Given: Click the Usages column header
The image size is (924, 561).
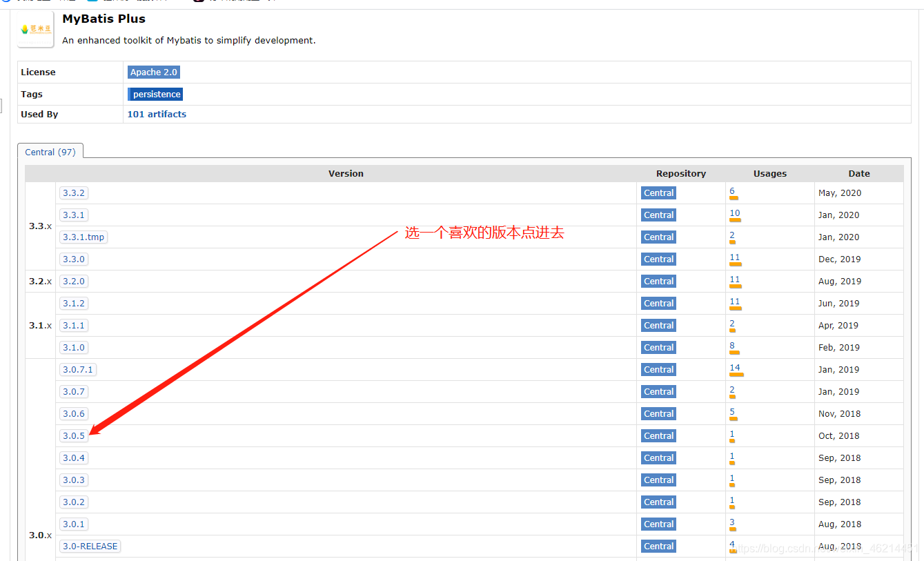Looking at the screenshot, I should [770, 174].
